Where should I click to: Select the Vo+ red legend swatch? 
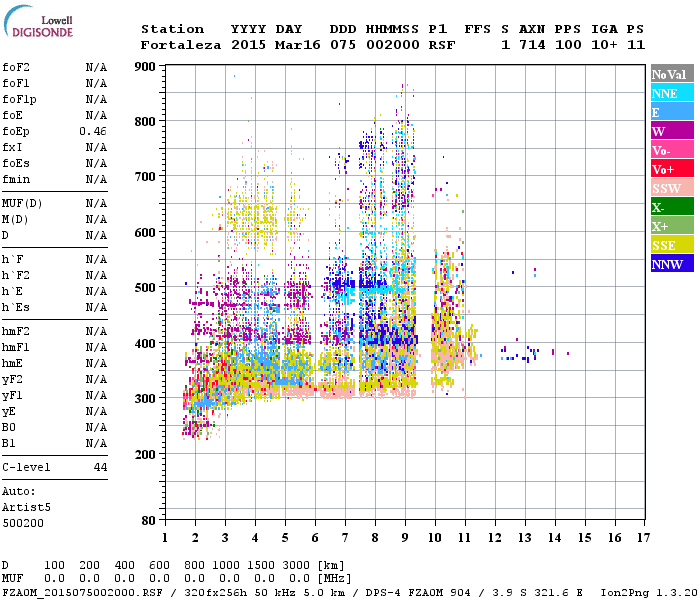pos(672,169)
